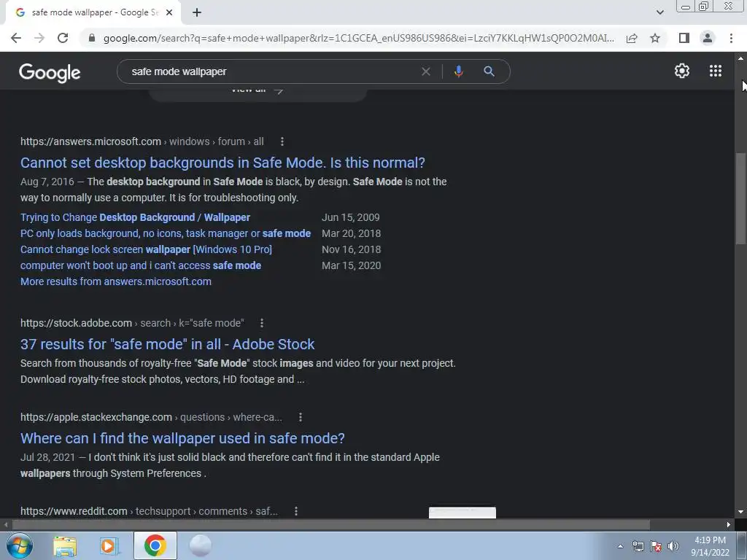The width and height of the screenshot is (747, 560).
Task: Open the network tray icon
Action: pyautogui.click(x=638, y=546)
